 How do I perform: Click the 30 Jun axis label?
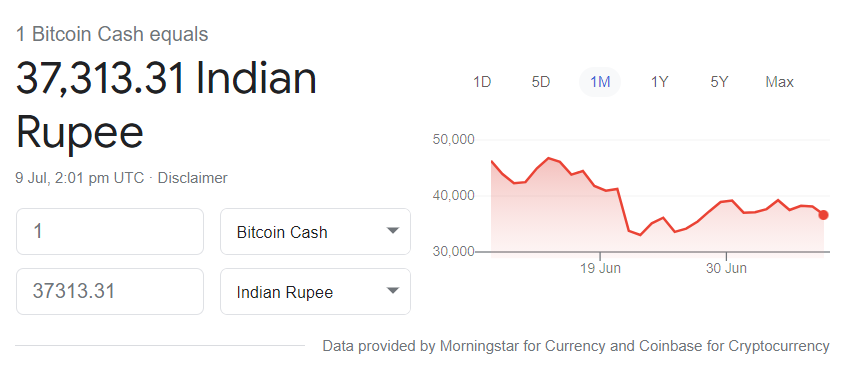click(x=726, y=268)
